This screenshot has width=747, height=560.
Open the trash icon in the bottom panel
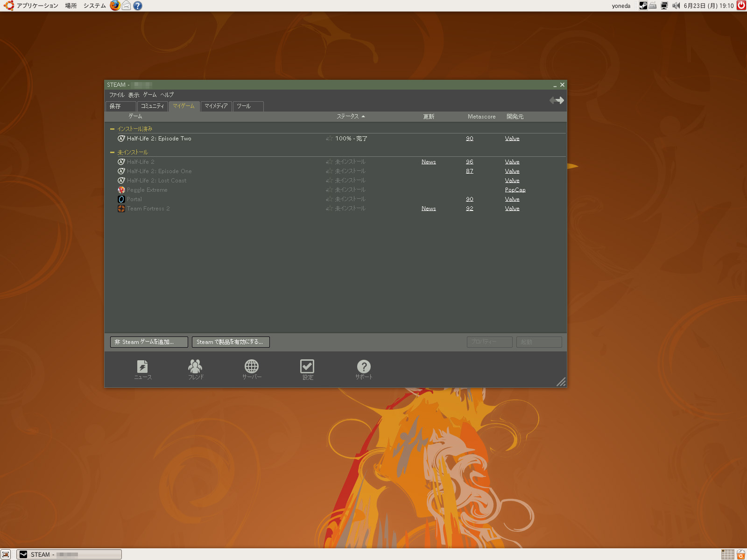click(741, 554)
